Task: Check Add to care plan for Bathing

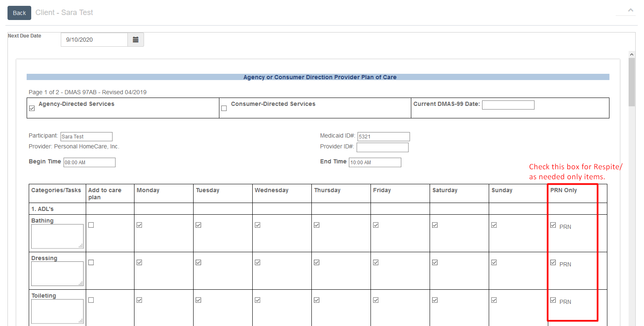Action: coord(91,225)
